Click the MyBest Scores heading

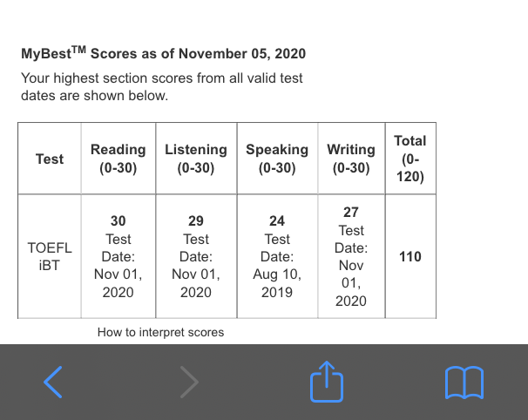point(163,54)
